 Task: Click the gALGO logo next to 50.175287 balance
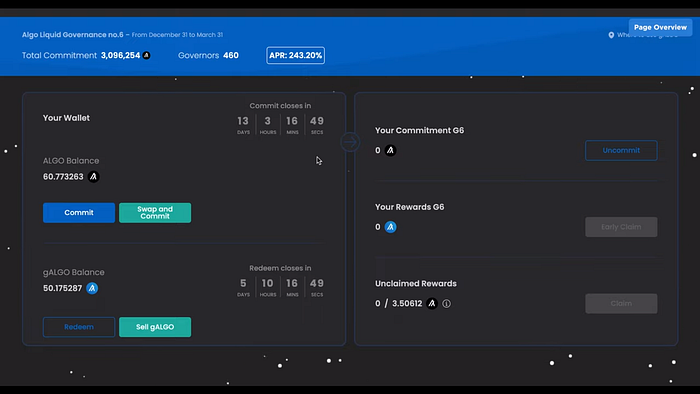(x=92, y=288)
